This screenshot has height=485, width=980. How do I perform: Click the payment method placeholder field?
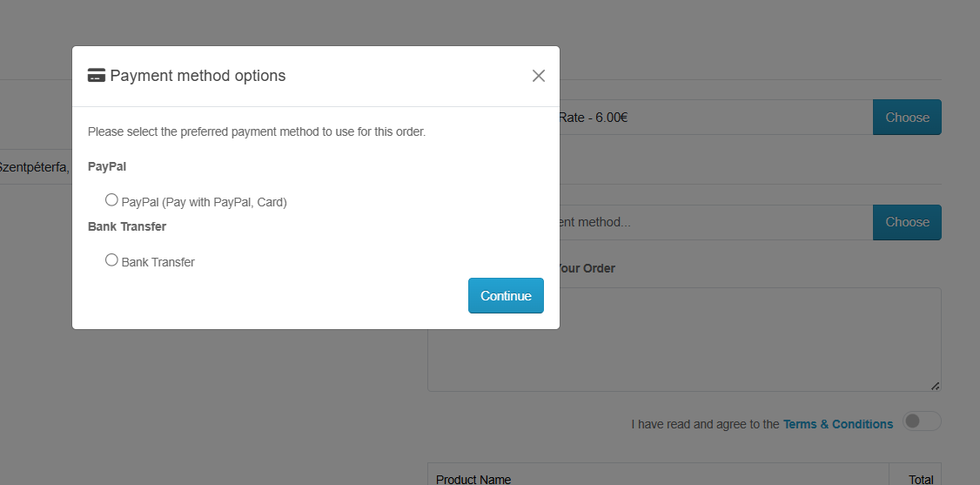tap(714, 222)
